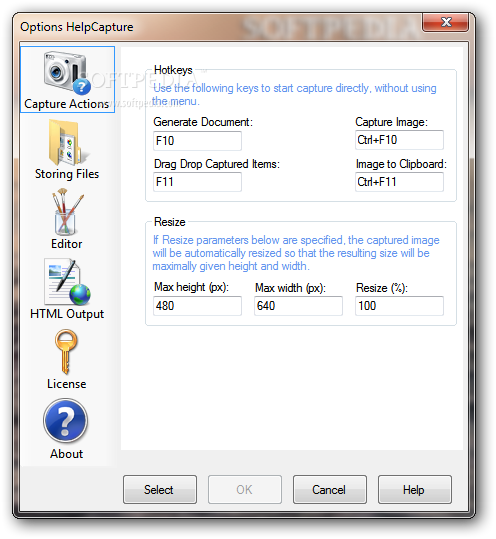Click the HTML Output label in sidebar
Screen dimensions: 496x539
[x=67, y=314]
